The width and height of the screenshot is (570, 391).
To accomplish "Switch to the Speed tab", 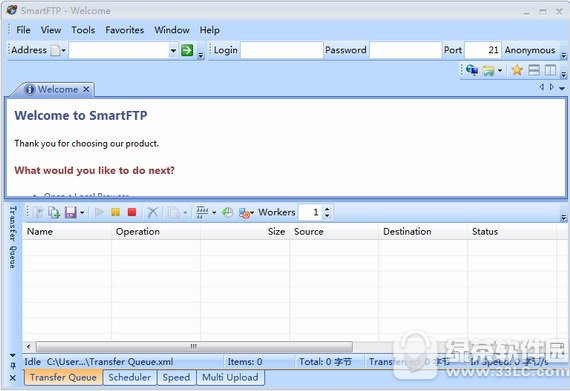I will [176, 378].
